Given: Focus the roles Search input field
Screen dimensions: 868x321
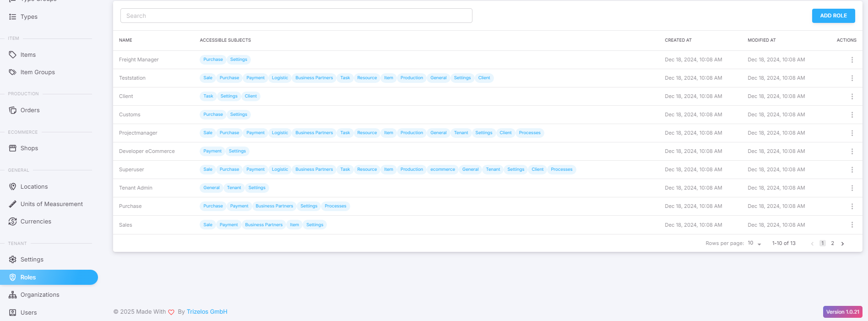Looking at the screenshot, I should pyautogui.click(x=296, y=16).
